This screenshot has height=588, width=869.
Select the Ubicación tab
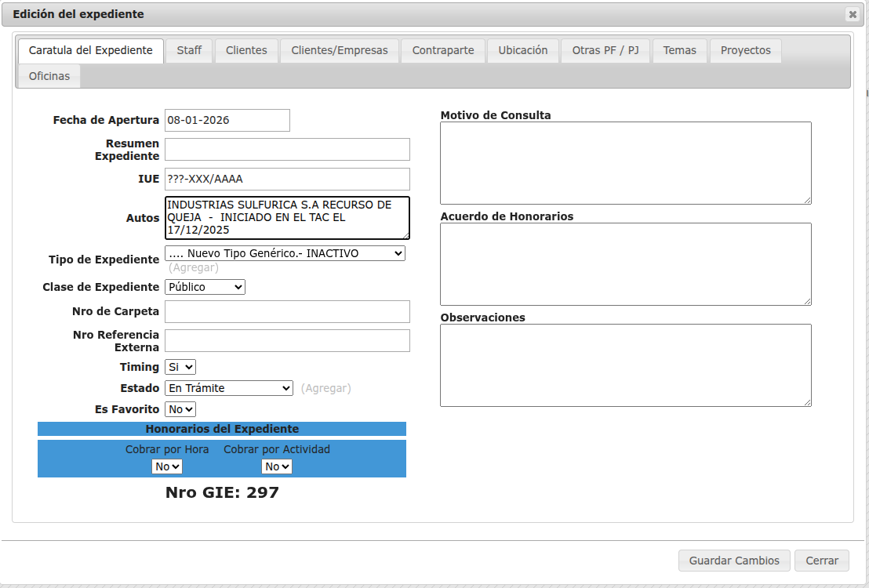522,50
